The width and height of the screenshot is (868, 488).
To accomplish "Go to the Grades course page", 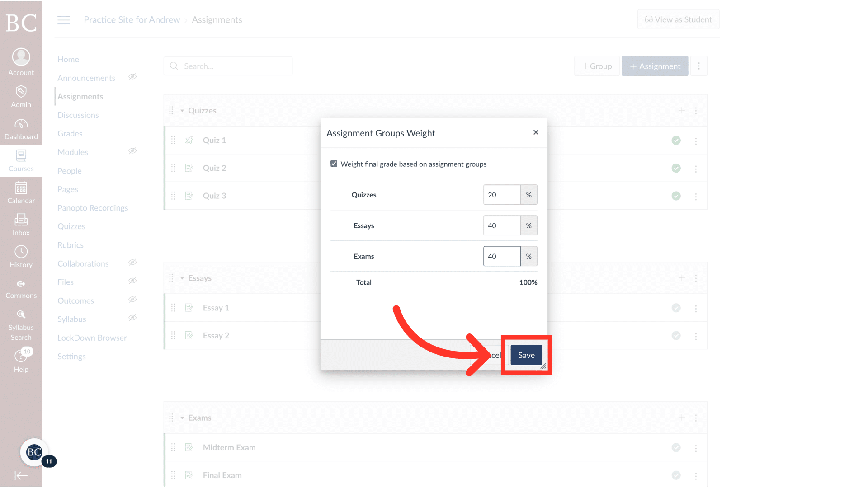I will (70, 133).
